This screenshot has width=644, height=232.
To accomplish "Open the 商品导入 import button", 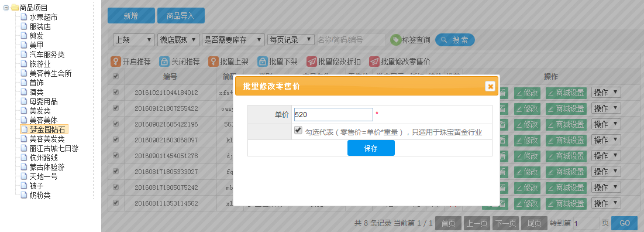I will click(181, 16).
